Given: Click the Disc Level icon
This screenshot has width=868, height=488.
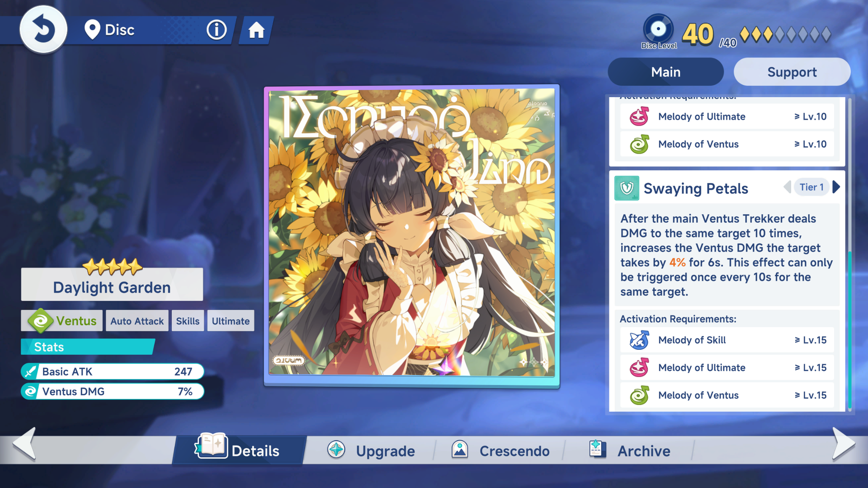Looking at the screenshot, I should pos(658,29).
